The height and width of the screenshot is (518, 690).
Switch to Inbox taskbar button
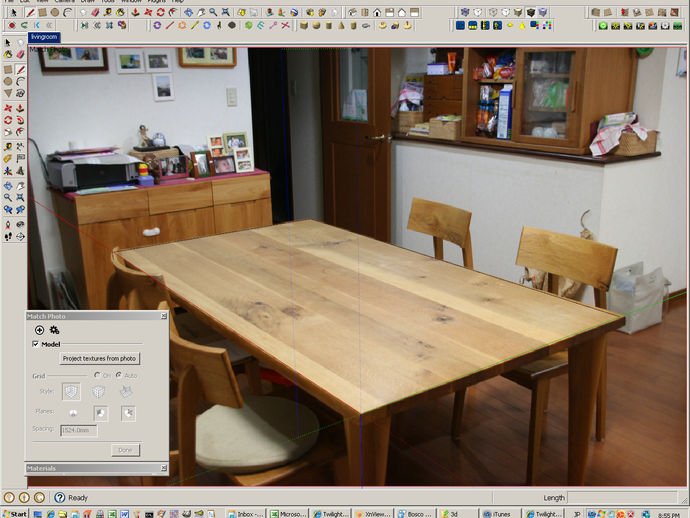pos(246,514)
